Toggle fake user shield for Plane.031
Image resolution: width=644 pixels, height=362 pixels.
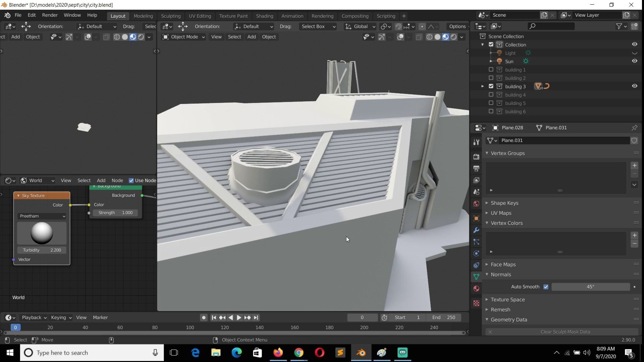coord(634,140)
